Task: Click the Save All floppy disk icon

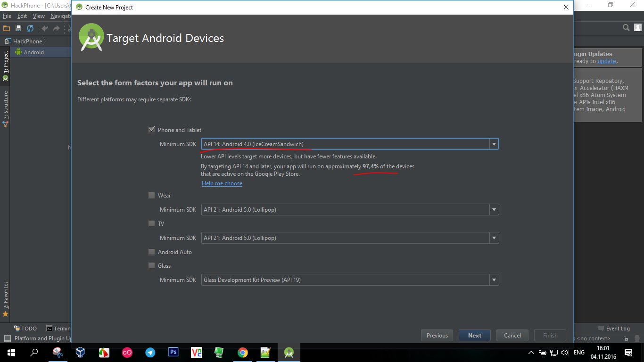Action: point(18,28)
